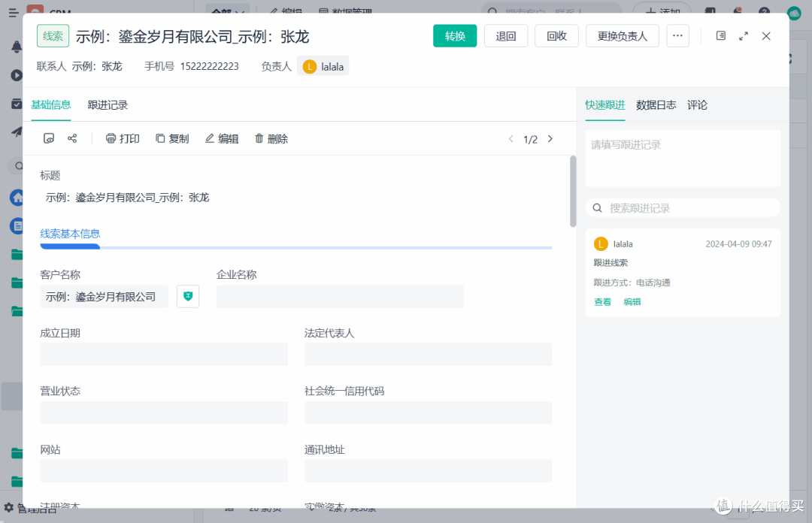Click lalala avatar in follow-up record
The image size is (812, 523).
601,244
